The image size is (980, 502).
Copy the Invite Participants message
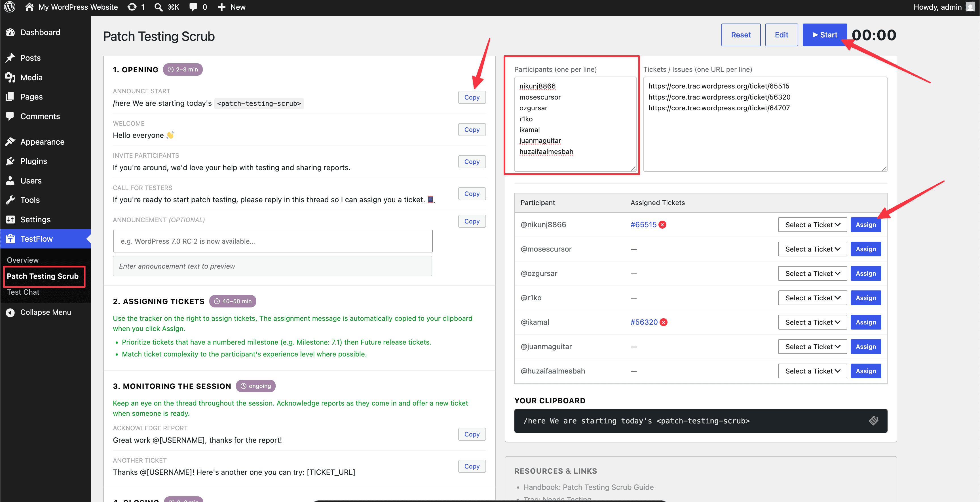472,161
